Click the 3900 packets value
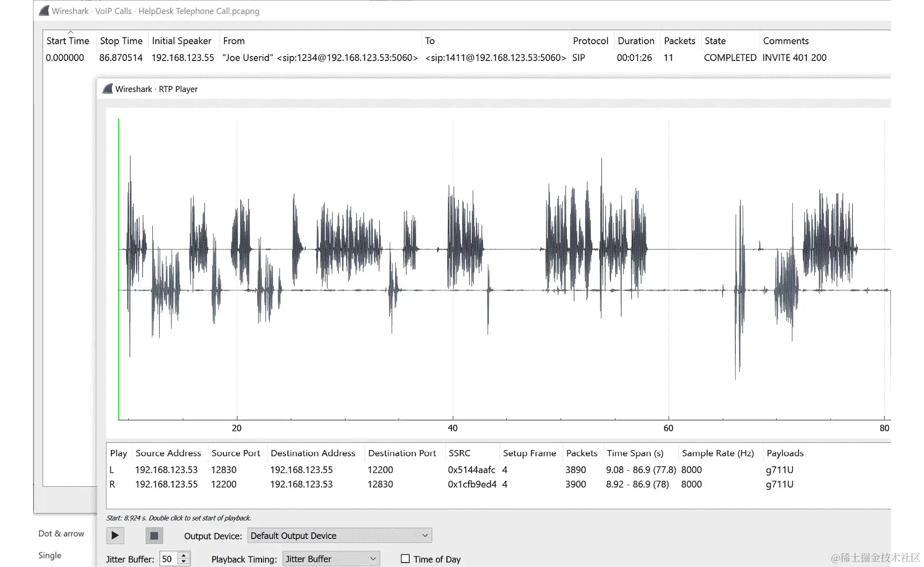Viewport: 924px width, 567px height. pos(576,484)
